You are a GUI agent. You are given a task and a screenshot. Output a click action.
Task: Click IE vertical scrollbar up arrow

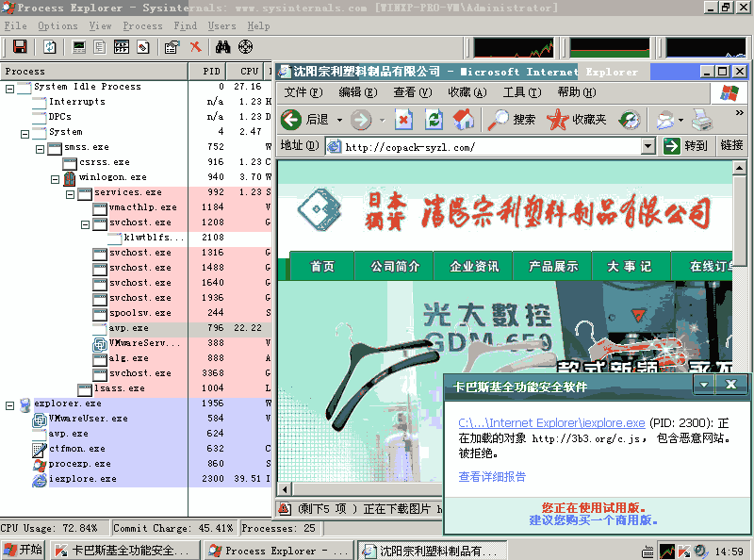(x=739, y=168)
